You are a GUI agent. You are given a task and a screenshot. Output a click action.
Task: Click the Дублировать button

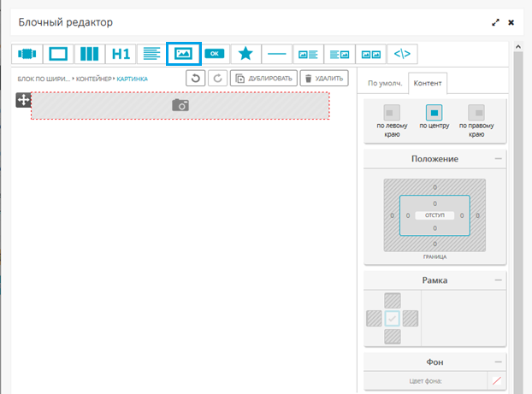pyautogui.click(x=264, y=79)
